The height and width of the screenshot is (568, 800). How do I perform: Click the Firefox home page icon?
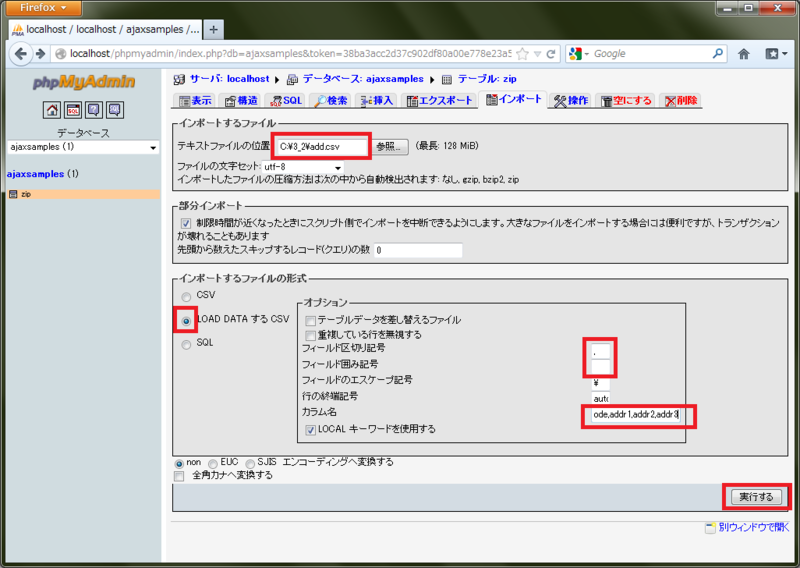pyautogui.click(x=744, y=54)
